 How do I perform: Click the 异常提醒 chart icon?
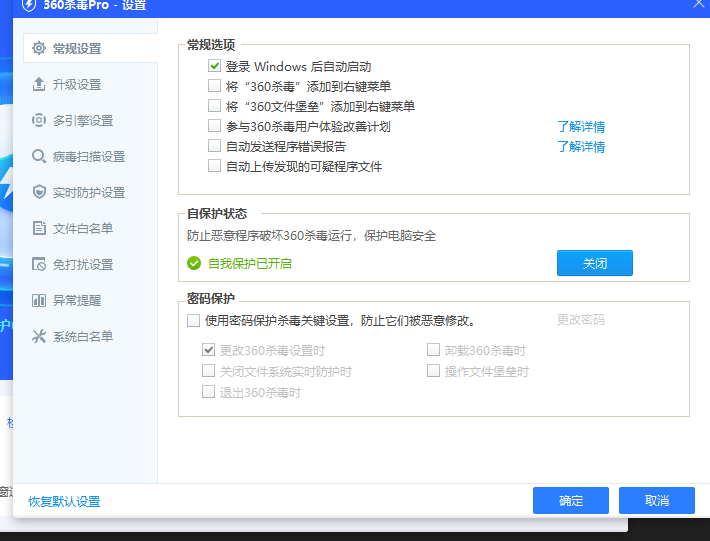pyautogui.click(x=39, y=300)
